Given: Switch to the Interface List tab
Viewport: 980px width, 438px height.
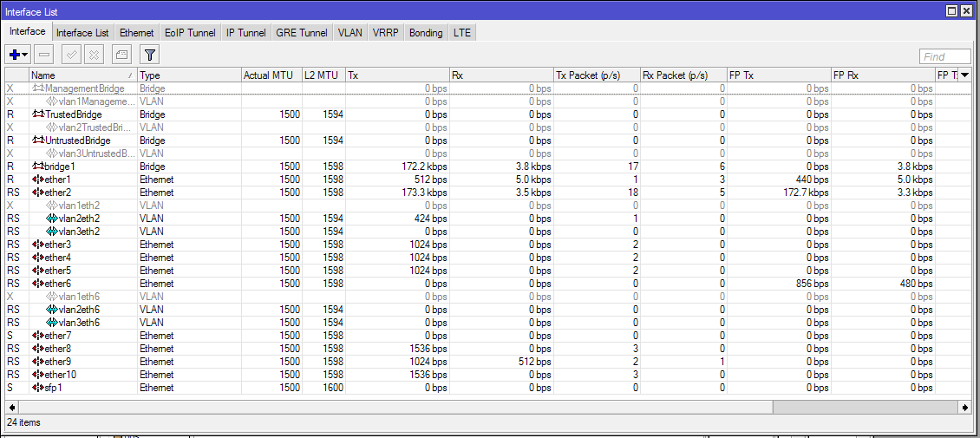Looking at the screenshot, I should point(82,33).
